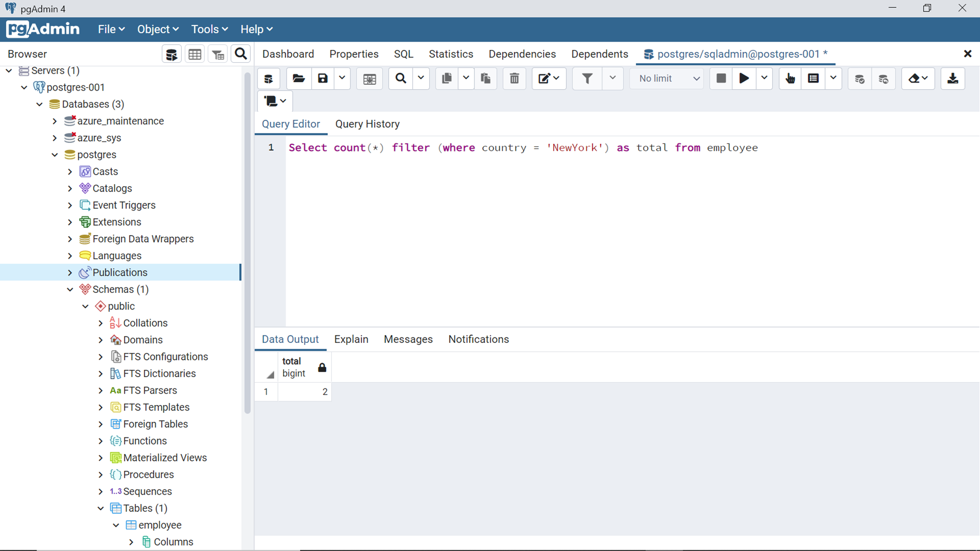Select the Messages output tab

pyautogui.click(x=408, y=339)
